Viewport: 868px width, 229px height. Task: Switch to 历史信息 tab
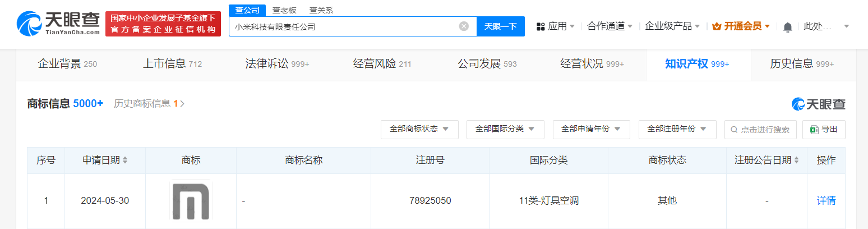(802, 64)
